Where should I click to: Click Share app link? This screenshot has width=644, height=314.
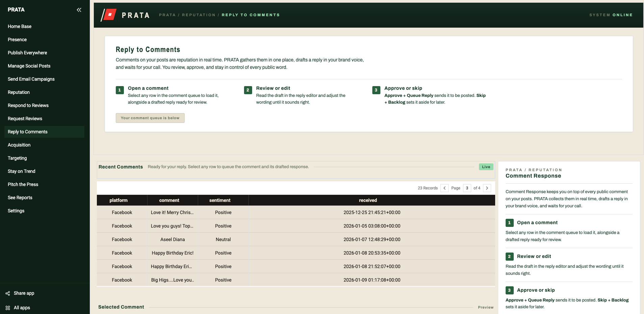coord(24,293)
